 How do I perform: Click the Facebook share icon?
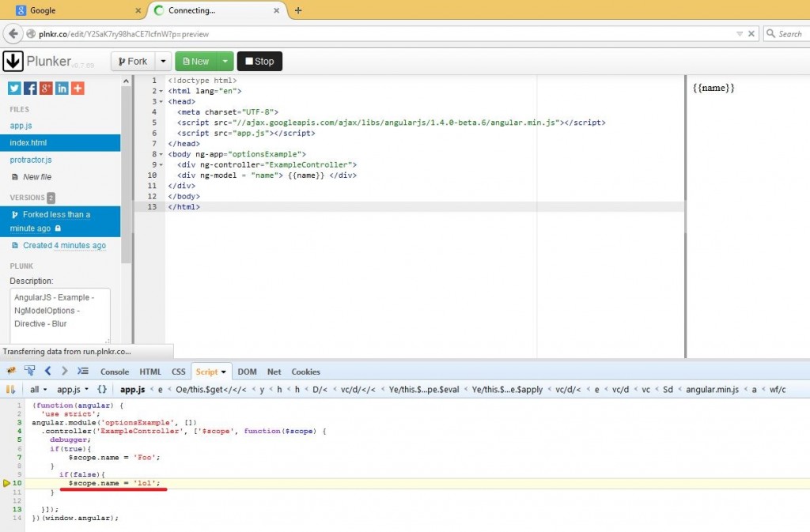(x=30, y=89)
